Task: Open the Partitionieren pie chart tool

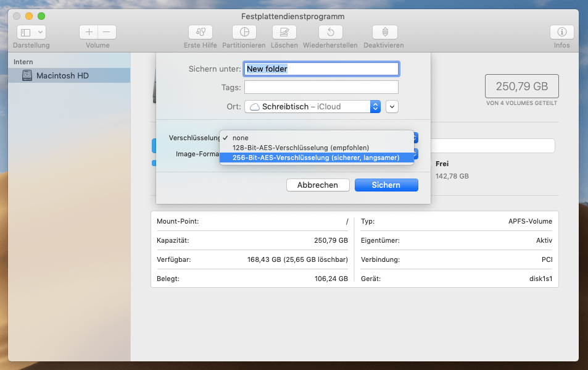Action: pos(244,32)
